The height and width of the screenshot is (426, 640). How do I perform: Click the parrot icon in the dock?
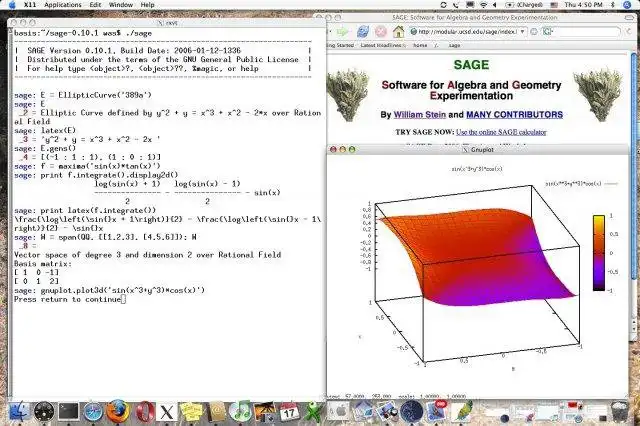pyautogui.click(x=462, y=411)
